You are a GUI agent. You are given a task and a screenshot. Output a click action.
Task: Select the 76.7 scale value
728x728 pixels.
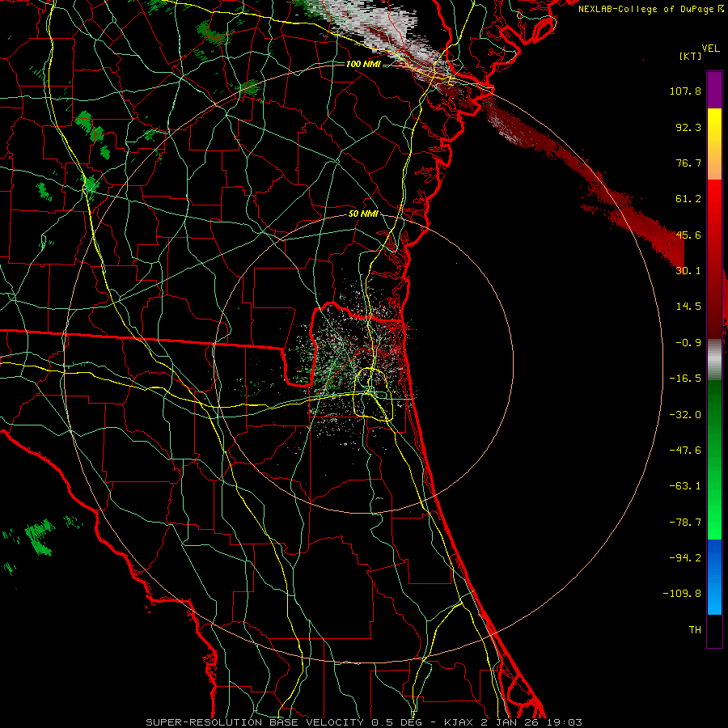(x=688, y=163)
